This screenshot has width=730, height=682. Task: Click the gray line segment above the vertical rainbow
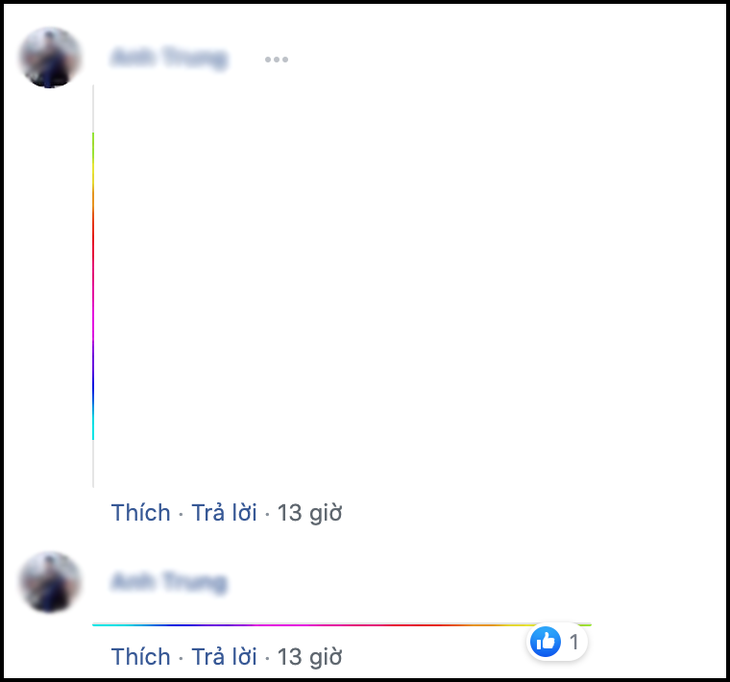pos(93,109)
